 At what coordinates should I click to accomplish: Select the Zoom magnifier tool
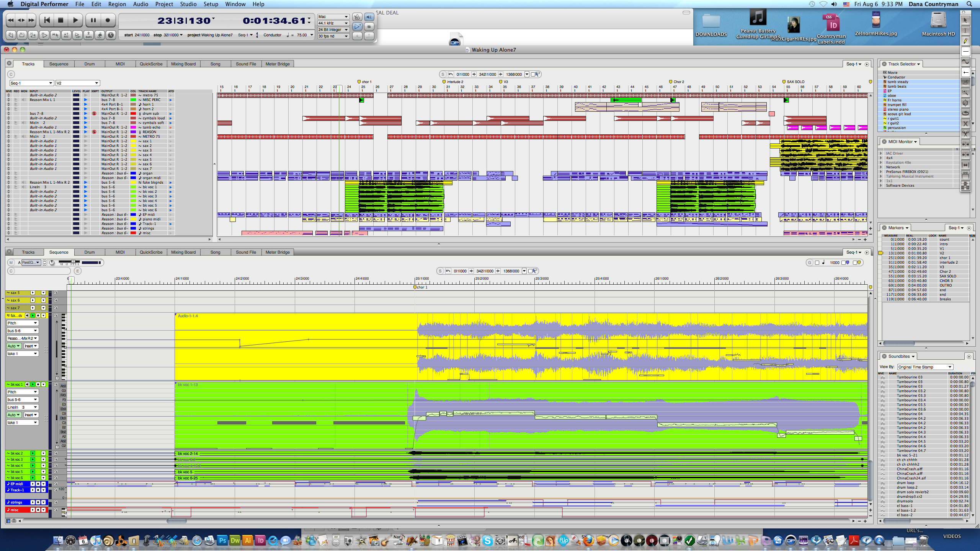click(965, 92)
